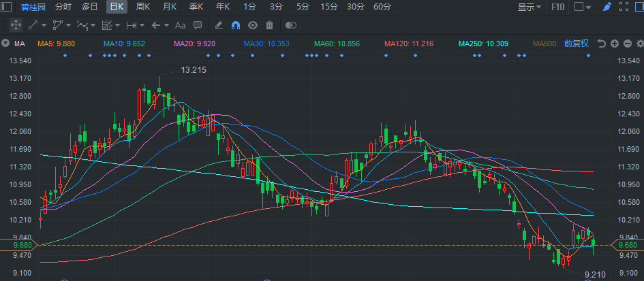Open the wave pattern tool dropdown arrow
Viewport: 644px width, 281px height.
tap(93, 25)
